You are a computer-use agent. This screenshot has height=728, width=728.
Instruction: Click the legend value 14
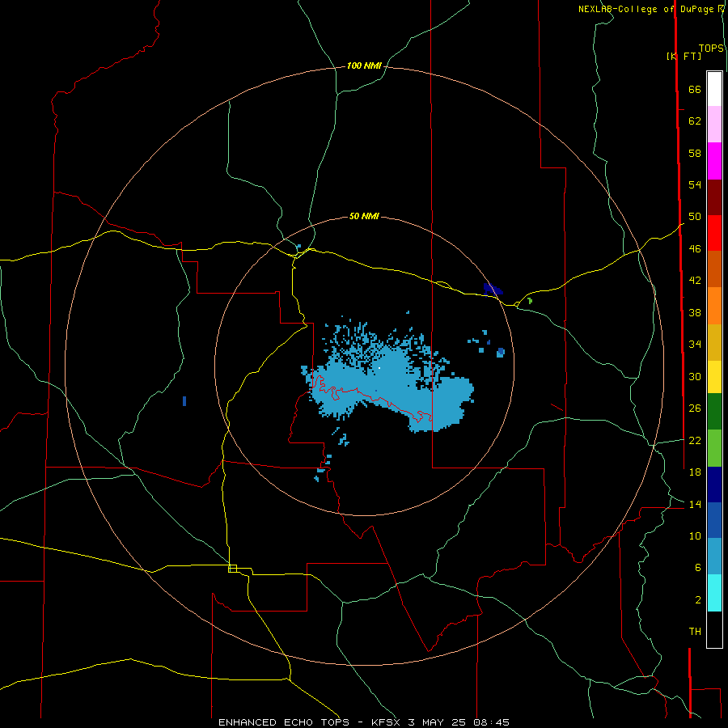pyautogui.click(x=695, y=504)
